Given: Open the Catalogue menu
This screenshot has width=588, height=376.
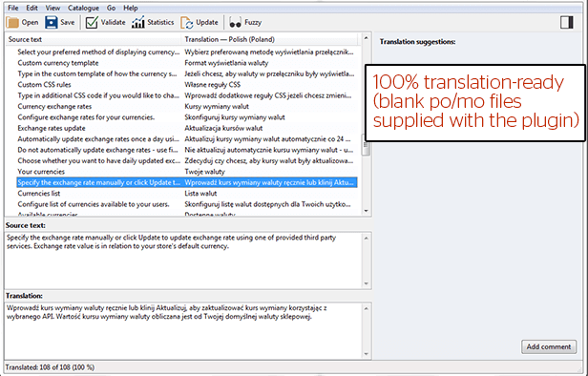Looking at the screenshot, I should click(x=83, y=8).
